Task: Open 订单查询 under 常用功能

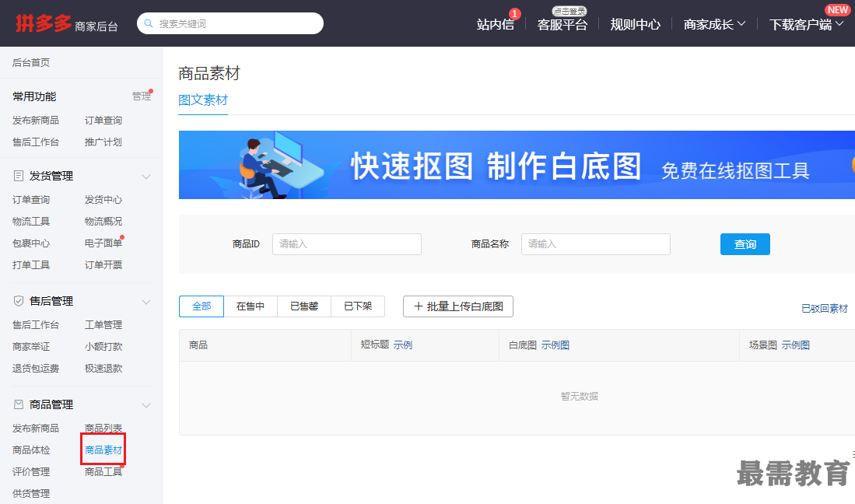Action: click(x=103, y=121)
